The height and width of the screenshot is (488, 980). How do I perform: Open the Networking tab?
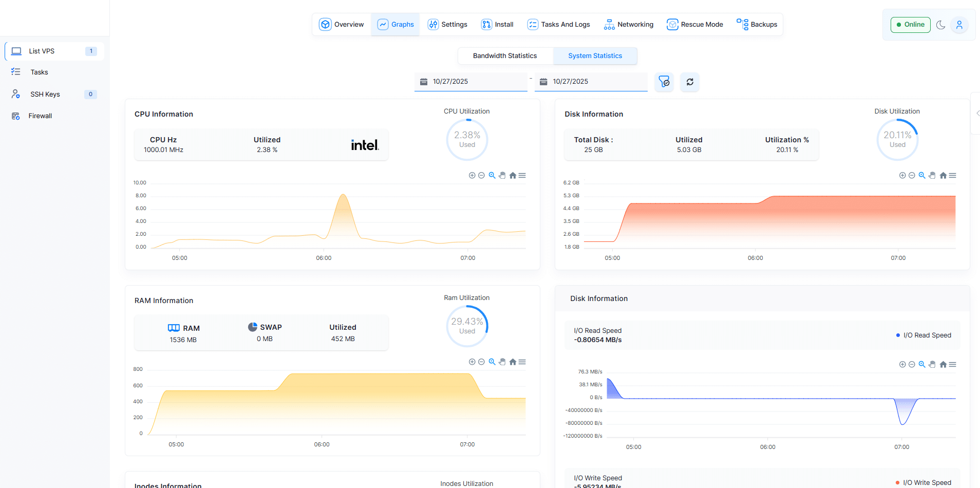click(x=629, y=25)
